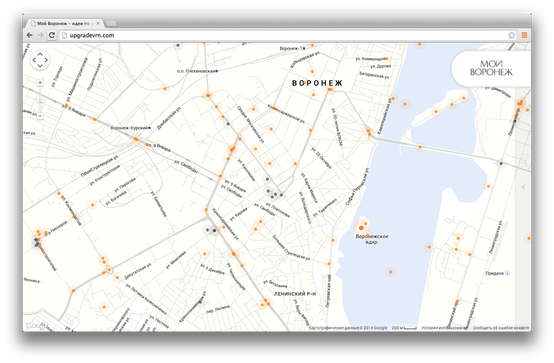Zoom in using the plus button

click(x=40, y=83)
